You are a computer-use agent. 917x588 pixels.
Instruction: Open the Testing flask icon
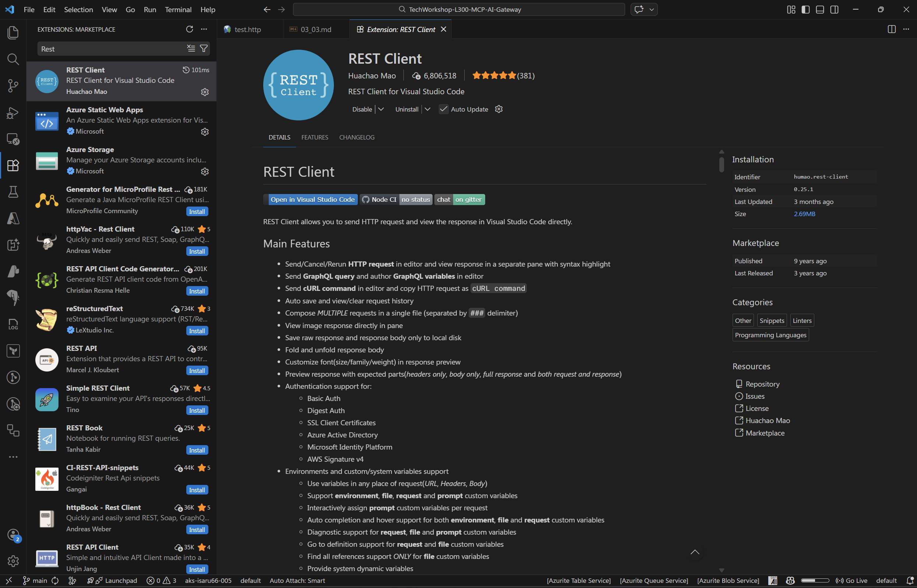(13, 192)
